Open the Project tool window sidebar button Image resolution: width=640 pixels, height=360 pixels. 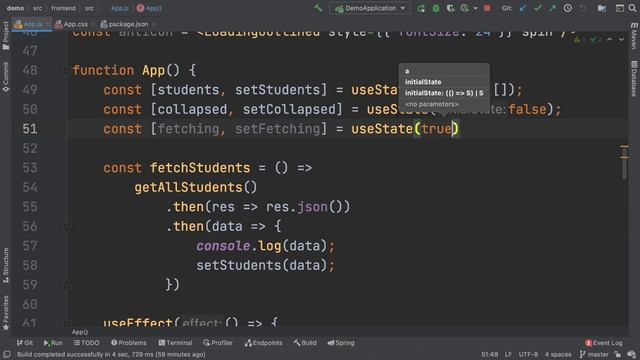pyautogui.click(x=6, y=36)
